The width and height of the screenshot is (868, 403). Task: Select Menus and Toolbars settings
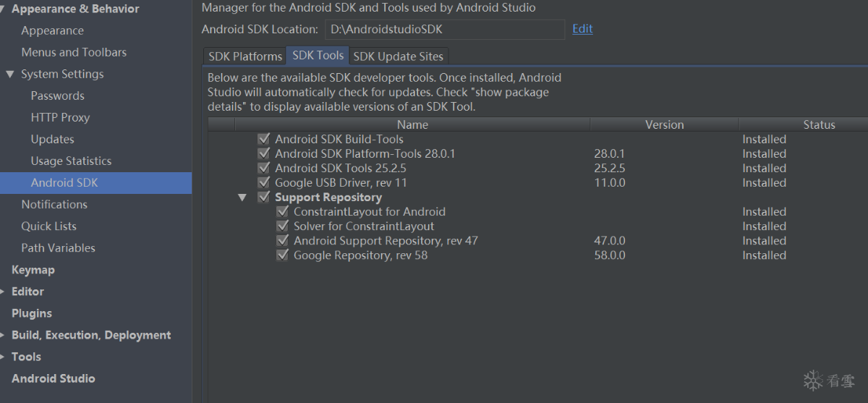(74, 52)
